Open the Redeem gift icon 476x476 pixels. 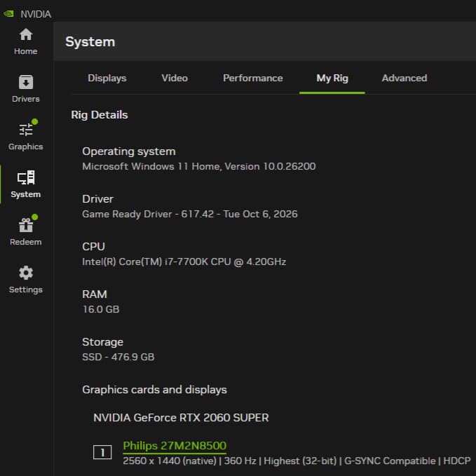point(26,225)
